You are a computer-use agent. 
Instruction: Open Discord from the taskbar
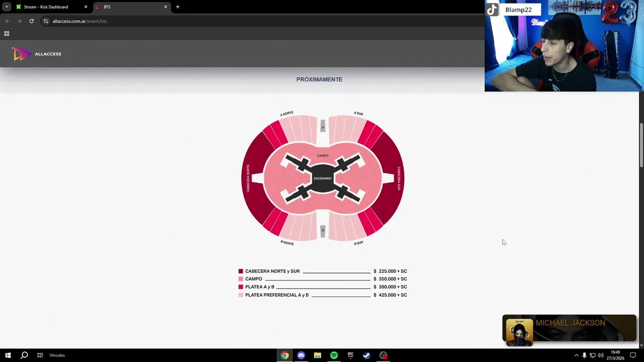(x=301, y=355)
